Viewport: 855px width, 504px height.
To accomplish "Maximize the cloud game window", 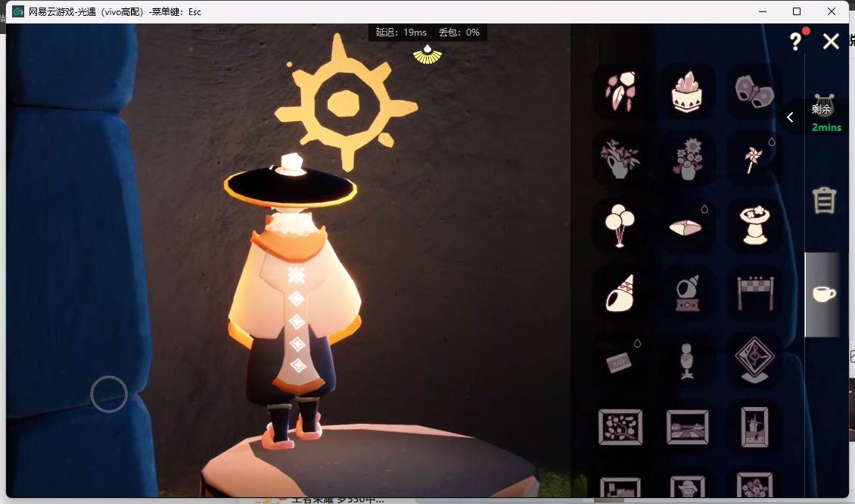I will tap(797, 11).
